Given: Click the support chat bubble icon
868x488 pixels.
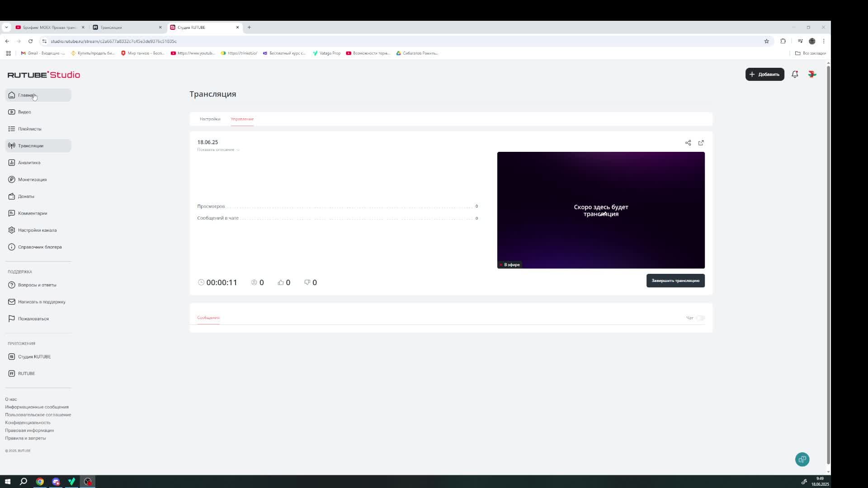Looking at the screenshot, I should pyautogui.click(x=802, y=460).
